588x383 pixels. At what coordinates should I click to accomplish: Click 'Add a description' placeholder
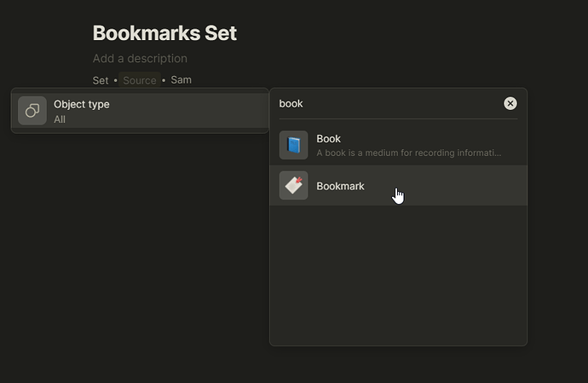point(140,59)
